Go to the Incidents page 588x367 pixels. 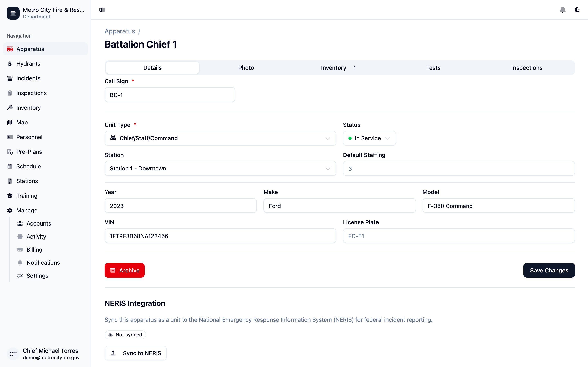pos(28,78)
